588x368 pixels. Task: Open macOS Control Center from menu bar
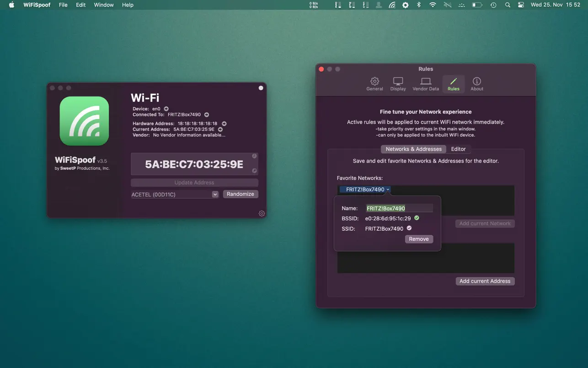tap(521, 5)
